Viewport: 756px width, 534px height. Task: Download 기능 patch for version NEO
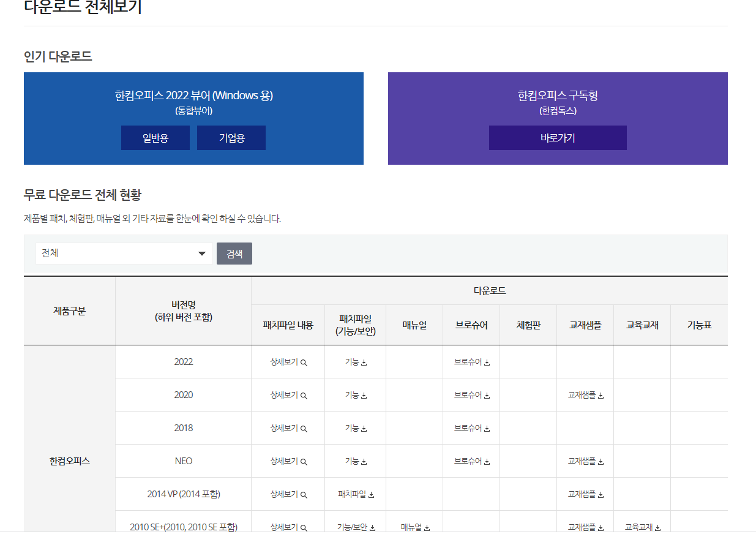(x=356, y=461)
